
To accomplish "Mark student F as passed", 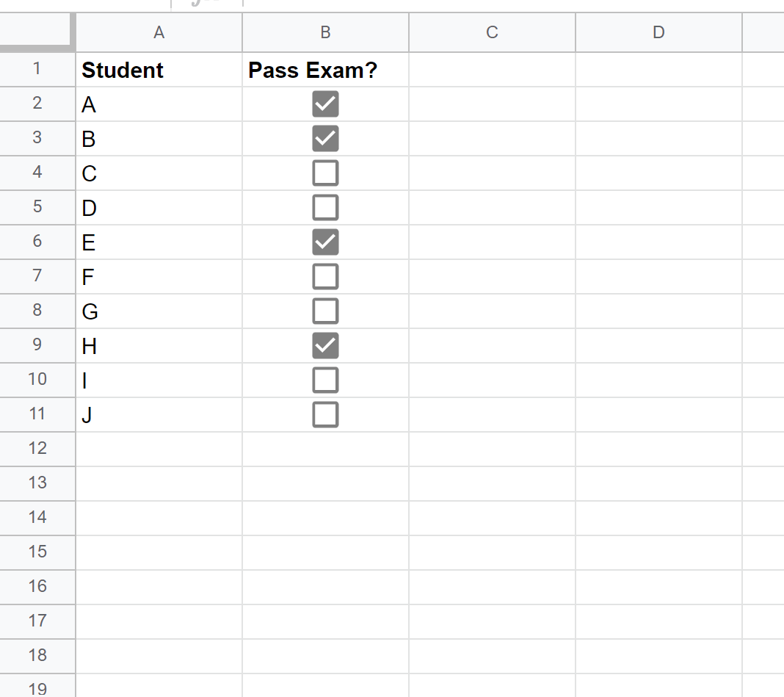I will point(325,276).
